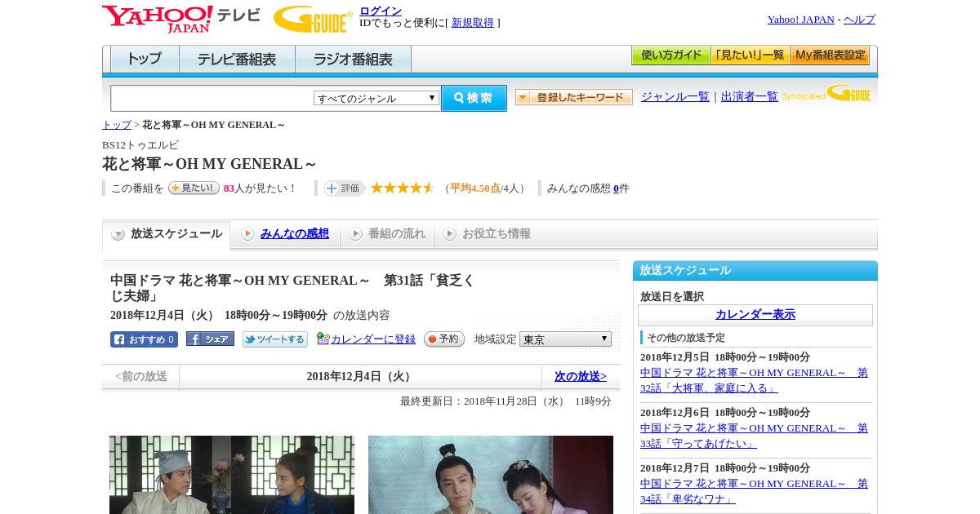
Task: Open the 第34話「卑劣なワナ」 episode link
Action: pyautogui.click(x=754, y=491)
